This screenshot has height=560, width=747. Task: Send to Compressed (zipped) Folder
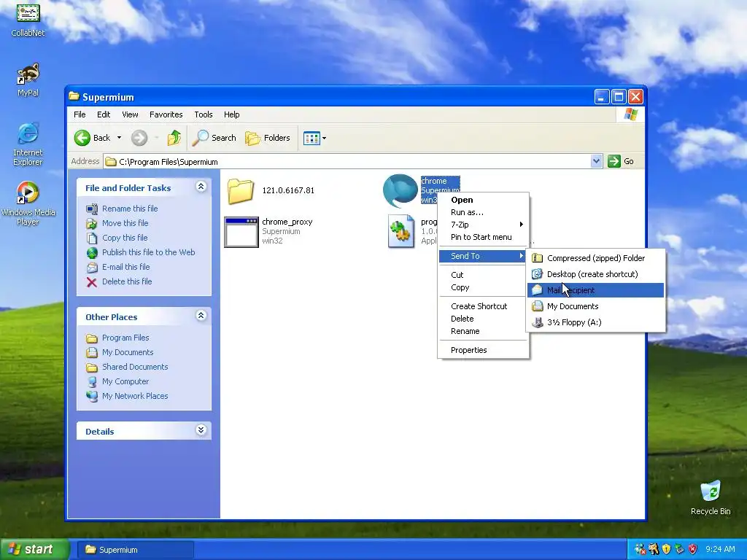point(595,258)
